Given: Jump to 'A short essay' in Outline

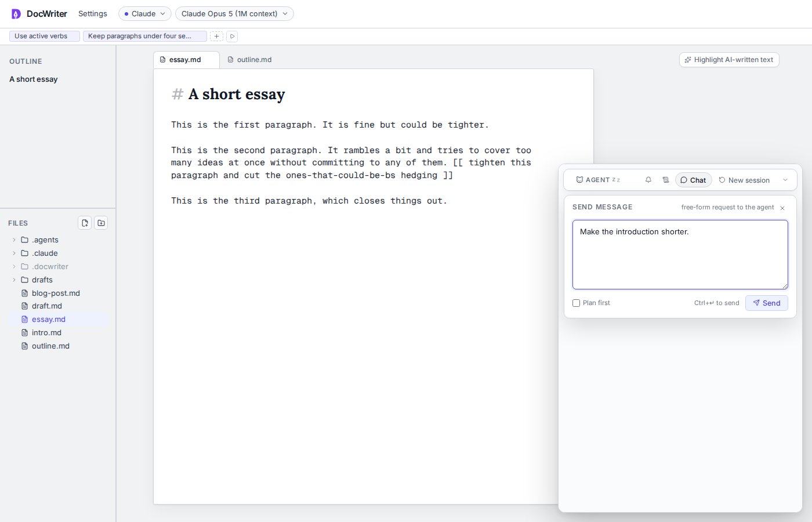Looking at the screenshot, I should click(x=34, y=79).
